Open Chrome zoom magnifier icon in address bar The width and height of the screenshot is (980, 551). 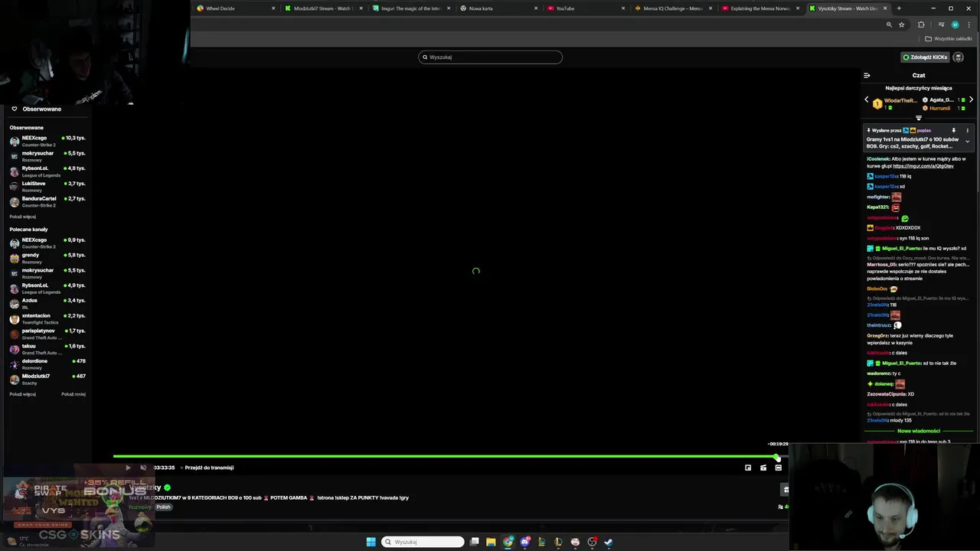889,24
